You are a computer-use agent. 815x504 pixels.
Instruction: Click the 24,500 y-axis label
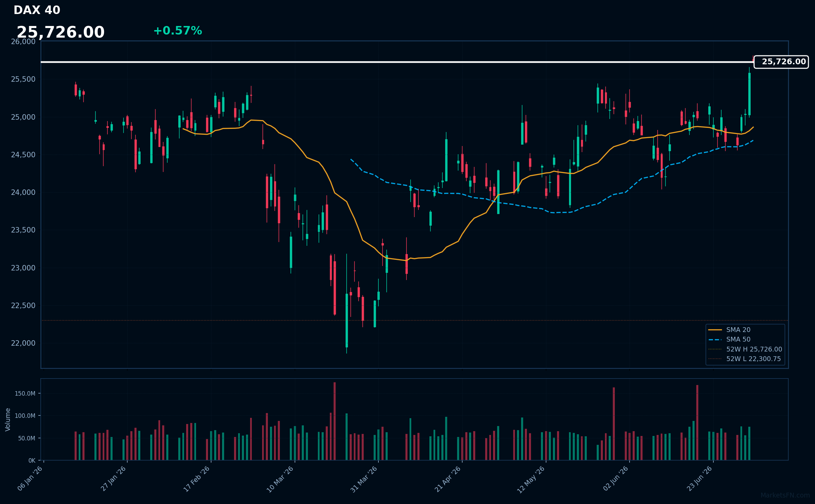[x=23, y=155]
